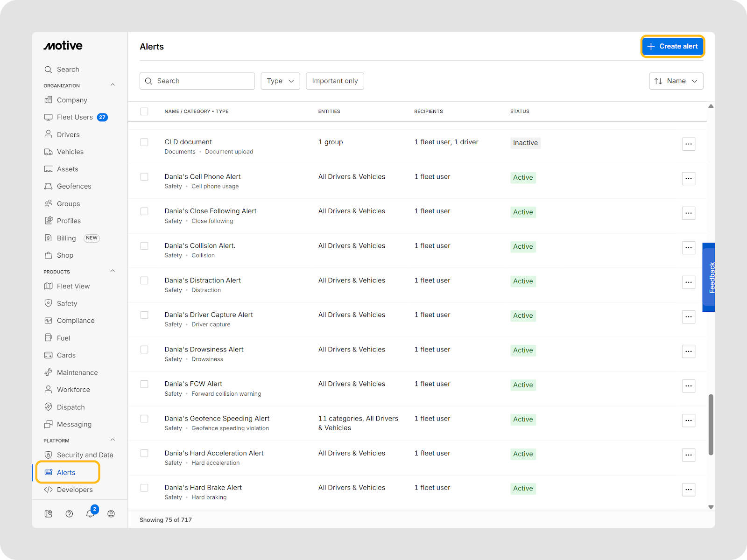Open the Type filter dropdown
Viewport: 747px width, 560px height.
point(280,81)
